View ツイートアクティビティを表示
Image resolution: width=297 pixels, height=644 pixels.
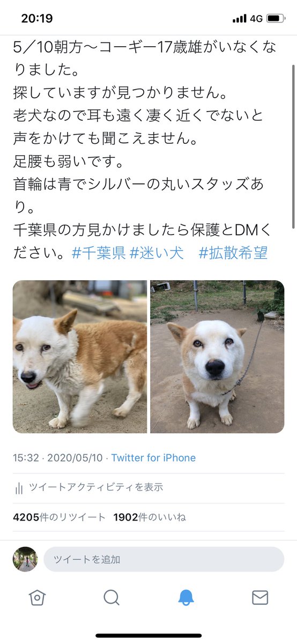96,488
